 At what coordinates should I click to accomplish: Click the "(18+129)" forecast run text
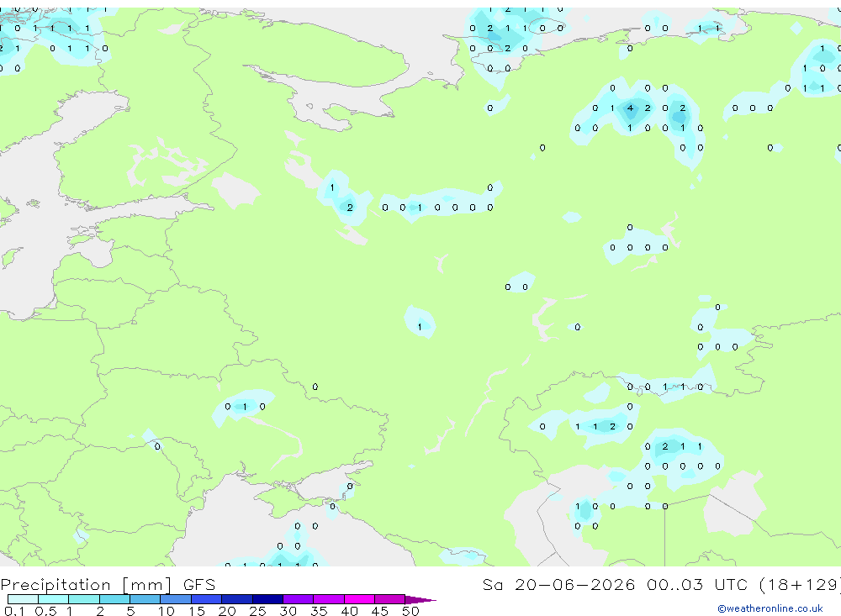click(x=800, y=585)
